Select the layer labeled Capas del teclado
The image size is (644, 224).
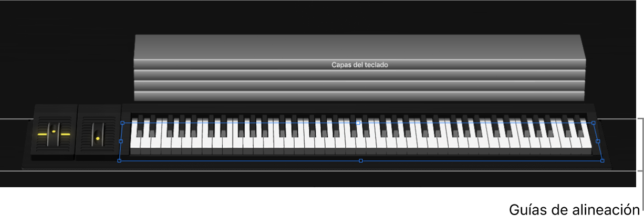pyautogui.click(x=360, y=65)
